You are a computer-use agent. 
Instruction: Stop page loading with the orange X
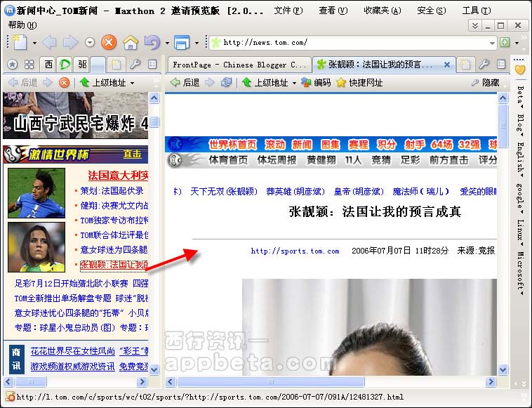(x=109, y=42)
